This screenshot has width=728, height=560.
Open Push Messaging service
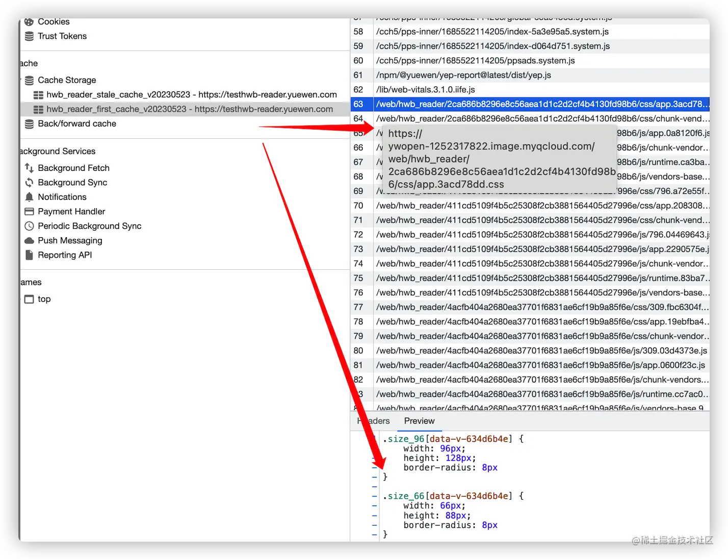tap(70, 240)
